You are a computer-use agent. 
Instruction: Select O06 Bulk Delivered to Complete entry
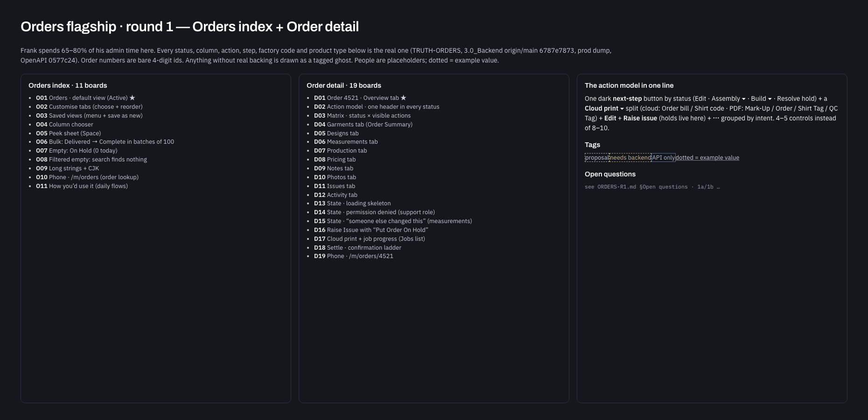pos(105,142)
